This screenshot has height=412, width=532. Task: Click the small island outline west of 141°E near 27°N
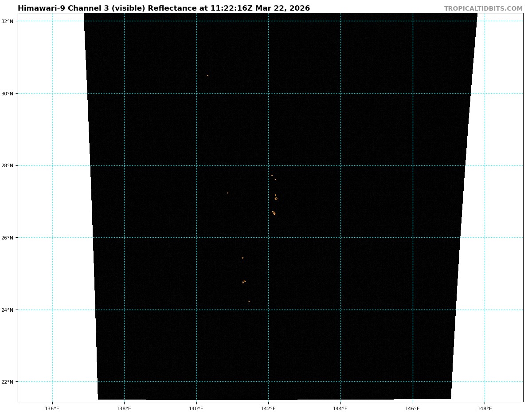tap(228, 193)
